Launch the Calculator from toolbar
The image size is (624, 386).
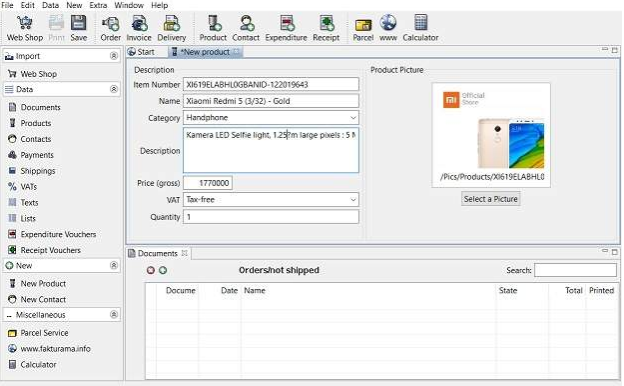420,28
